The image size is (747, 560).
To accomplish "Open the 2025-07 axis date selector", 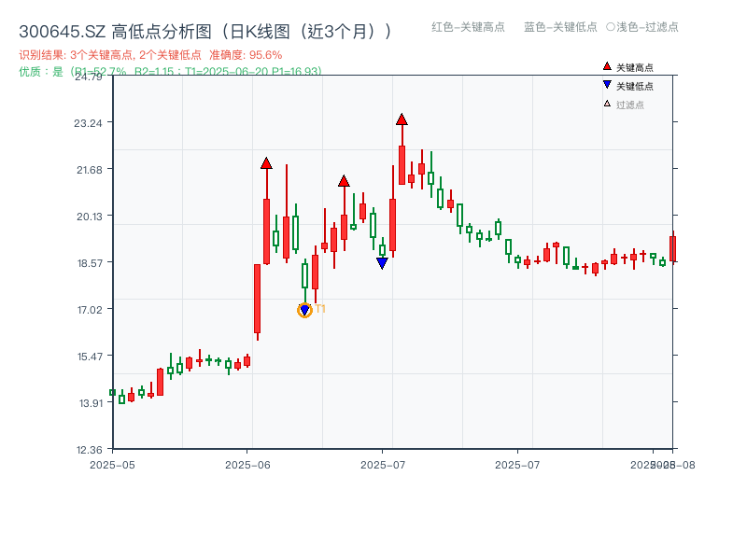I will (x=384, y=462).
